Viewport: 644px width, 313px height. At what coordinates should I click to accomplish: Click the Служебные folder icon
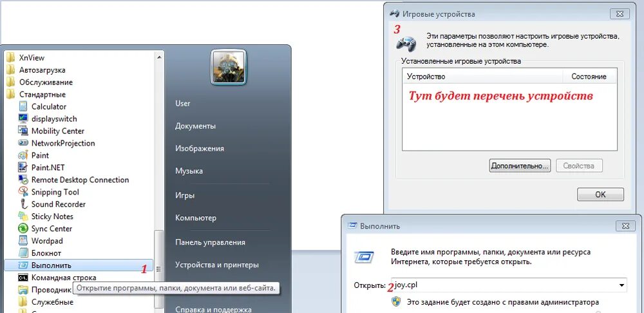click(23, 302)
